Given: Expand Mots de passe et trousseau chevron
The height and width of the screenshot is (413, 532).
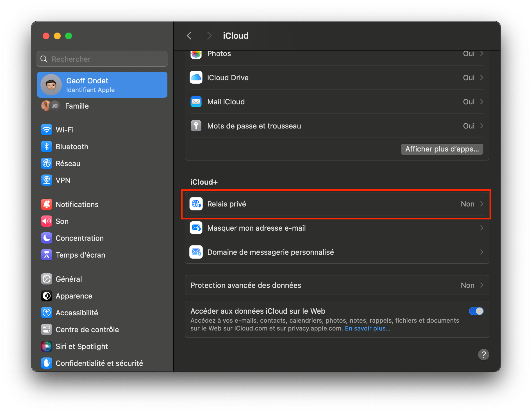Looking at the screenshot, I should 482,126.
